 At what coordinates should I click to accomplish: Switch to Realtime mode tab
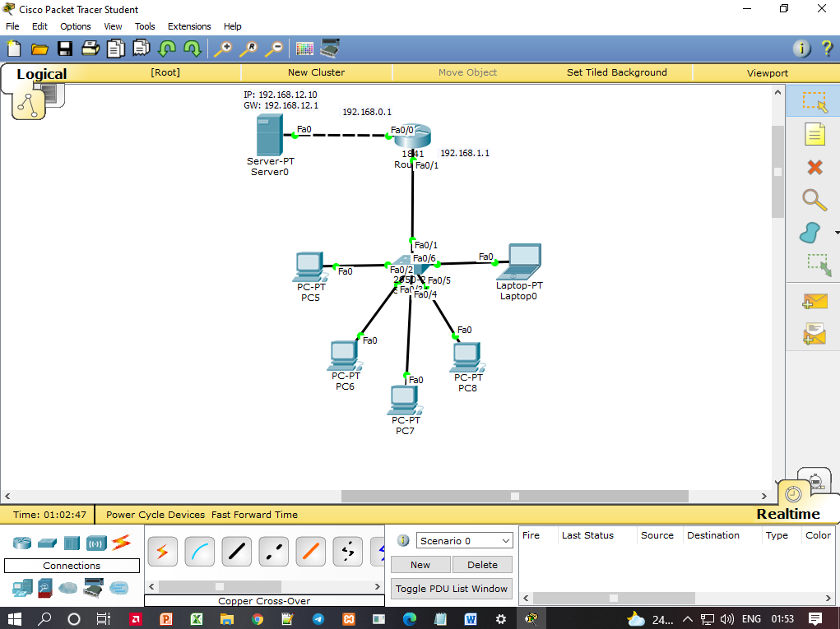(788, 514)
